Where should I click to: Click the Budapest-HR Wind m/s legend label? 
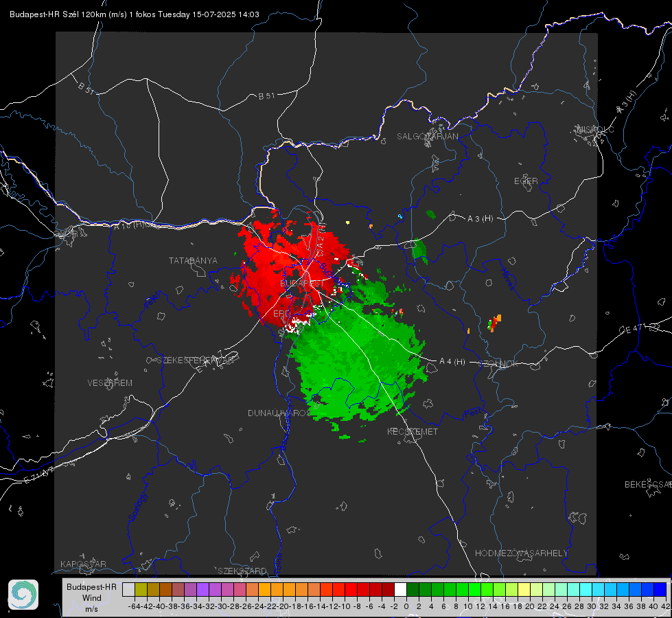tap(91, 597)
